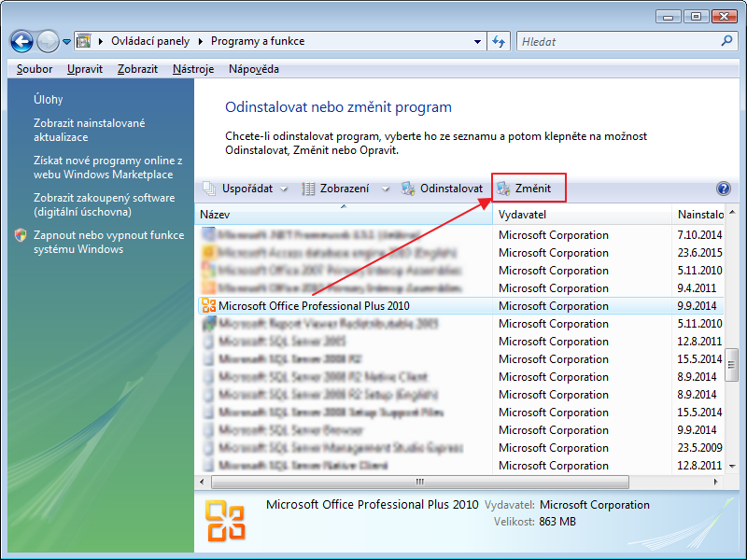Click the Odinstalovat nebo změnit program heading
The image size is (747, 560).
[338, 107]
